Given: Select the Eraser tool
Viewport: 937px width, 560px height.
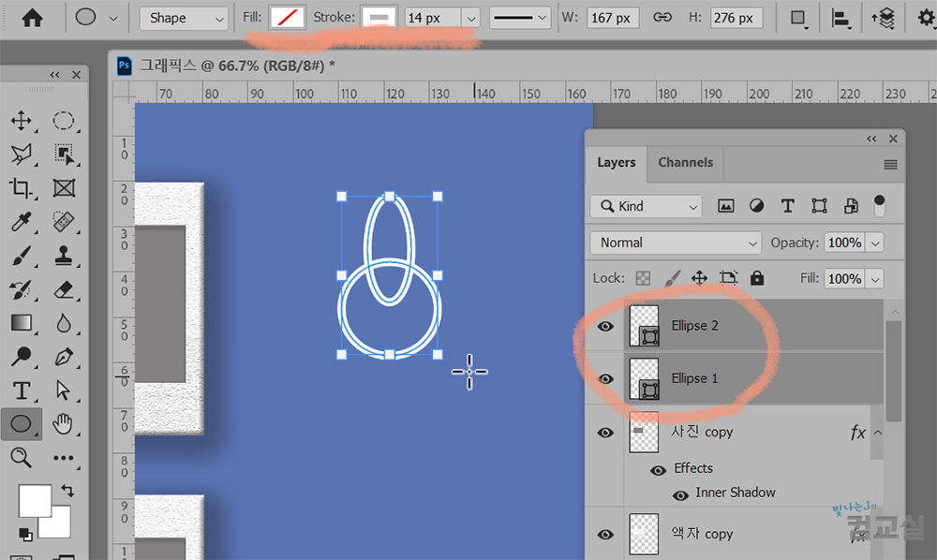Looking at the screenshot, I should click(64, 290).
